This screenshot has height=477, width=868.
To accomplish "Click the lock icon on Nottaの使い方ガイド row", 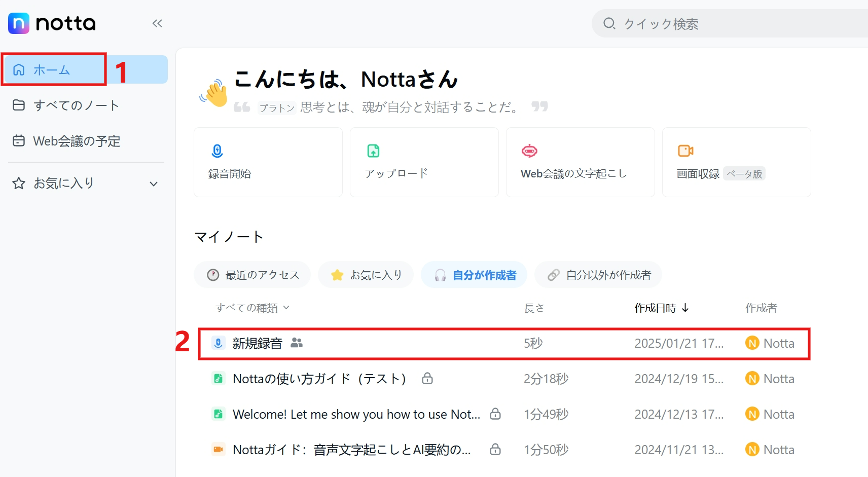I will (x=427, y=378).
